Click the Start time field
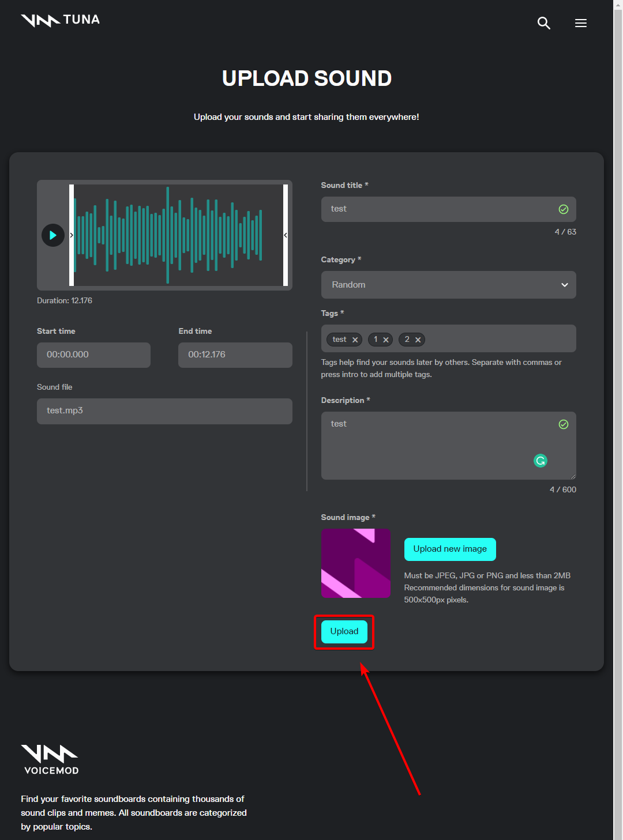Viewport: 623px width, 840px height. tap(93, 355)
